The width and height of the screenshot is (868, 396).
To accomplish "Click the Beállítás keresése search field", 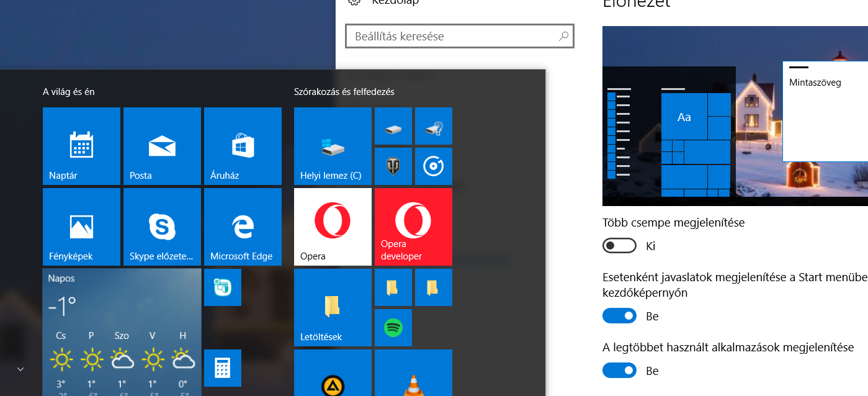I will (460, 36).
